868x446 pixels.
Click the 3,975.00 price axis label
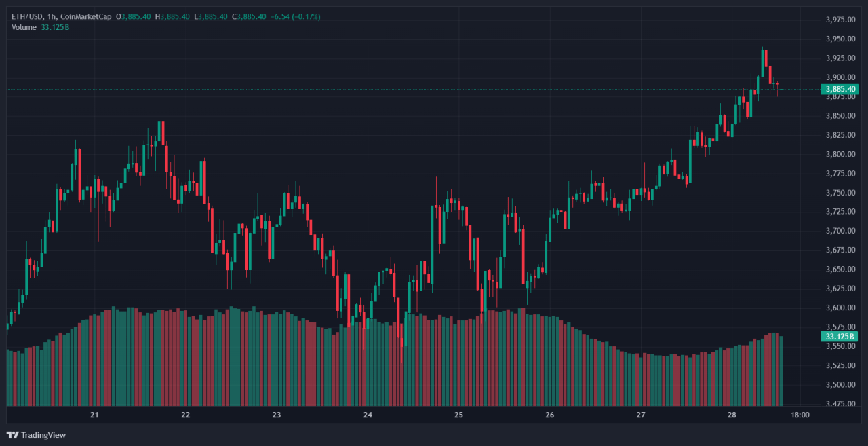(x=840, y=20)
